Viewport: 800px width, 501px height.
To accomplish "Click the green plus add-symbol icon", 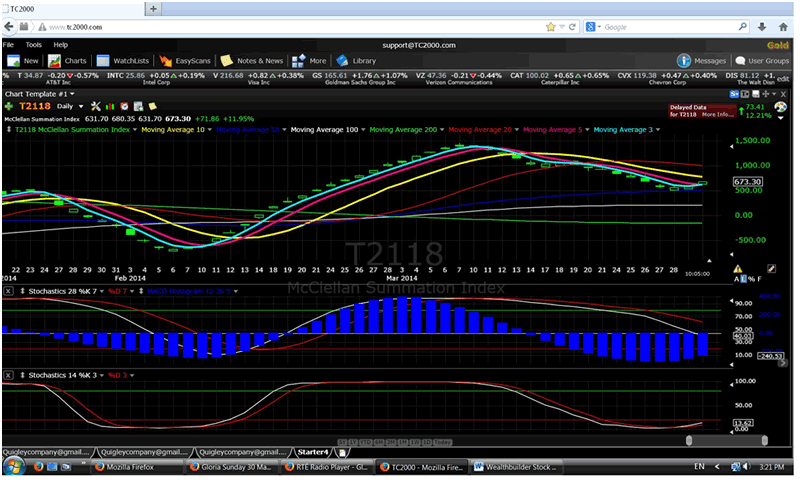I will point(9,106).
